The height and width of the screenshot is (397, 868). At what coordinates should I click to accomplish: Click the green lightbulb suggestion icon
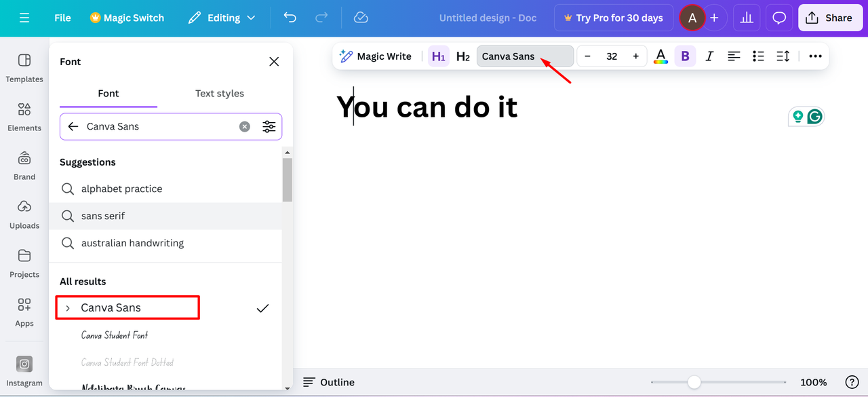coord(797,117)
